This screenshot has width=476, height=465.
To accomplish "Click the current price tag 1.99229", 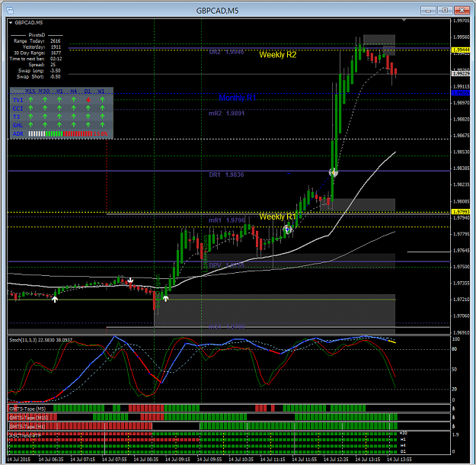I will tap(461, 73).
